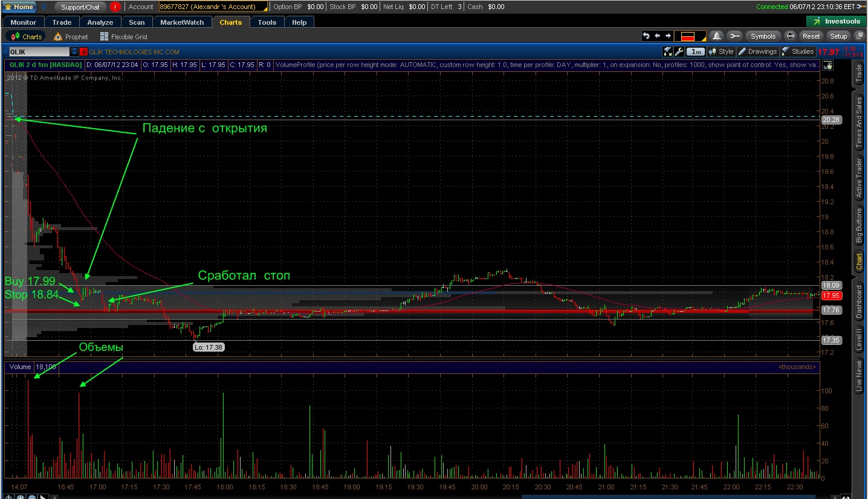Open the Level II side tab
The image size is (868, 499).
(859, 339)
